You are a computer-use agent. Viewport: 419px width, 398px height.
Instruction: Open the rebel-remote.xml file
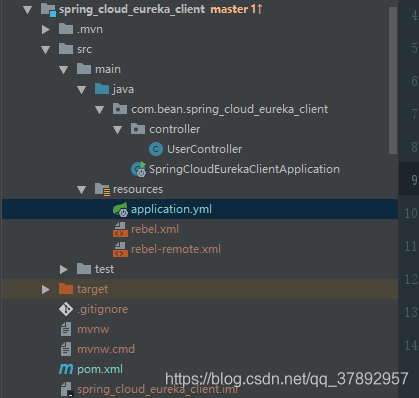click(176, 249)
